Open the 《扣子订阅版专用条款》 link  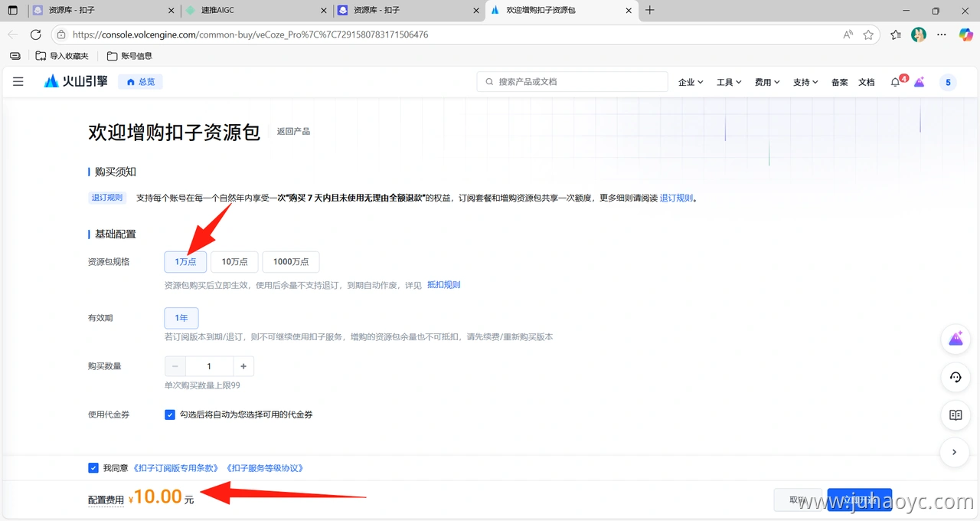[x=176, y=468]
